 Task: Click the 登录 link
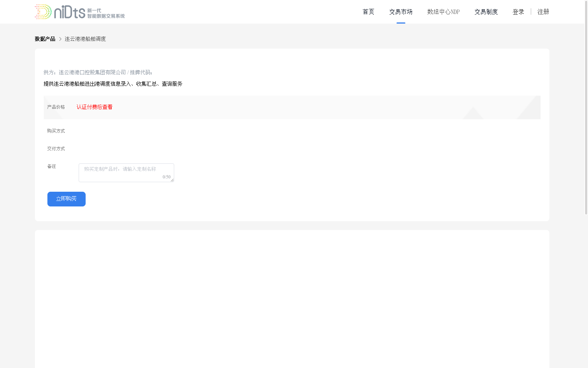coord(518,12)
